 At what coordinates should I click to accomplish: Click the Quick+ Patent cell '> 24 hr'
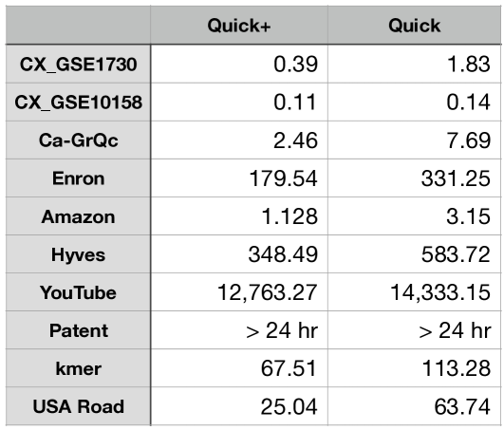[x=239, y=330]
